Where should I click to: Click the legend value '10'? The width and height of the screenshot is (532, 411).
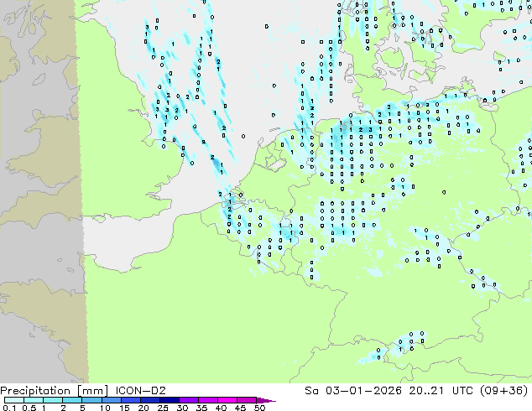pos(105,408)
